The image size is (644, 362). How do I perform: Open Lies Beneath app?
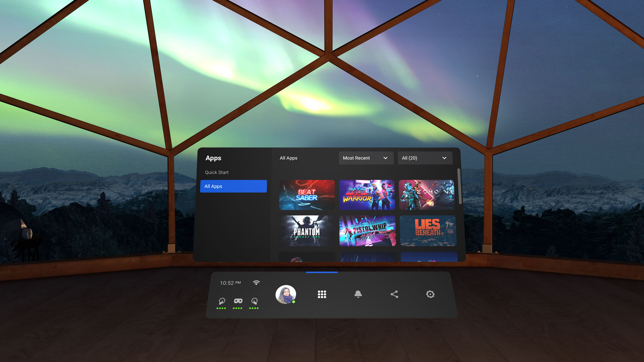[x=427, y=230]
